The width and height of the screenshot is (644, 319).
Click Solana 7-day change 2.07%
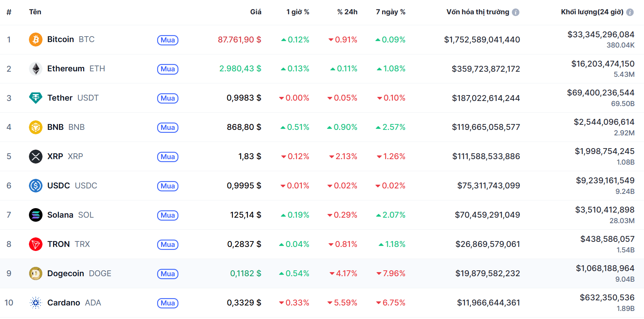coord(391,215)
